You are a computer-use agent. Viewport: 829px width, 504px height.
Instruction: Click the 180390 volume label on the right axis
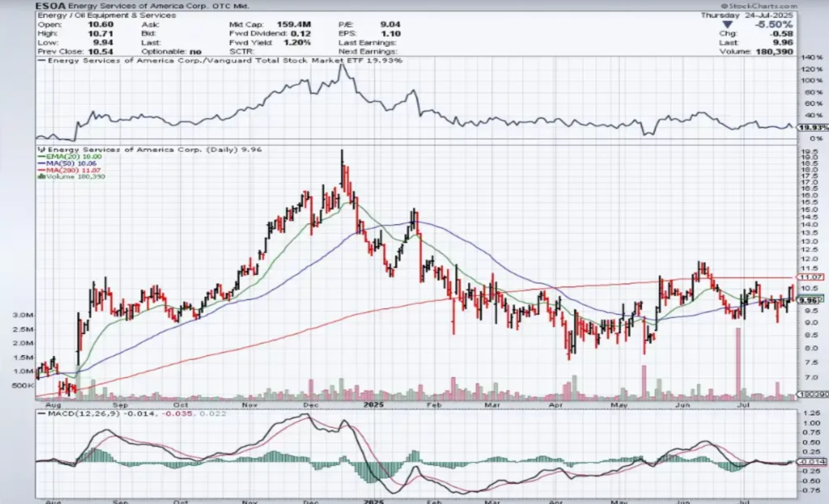pos(813,395)
